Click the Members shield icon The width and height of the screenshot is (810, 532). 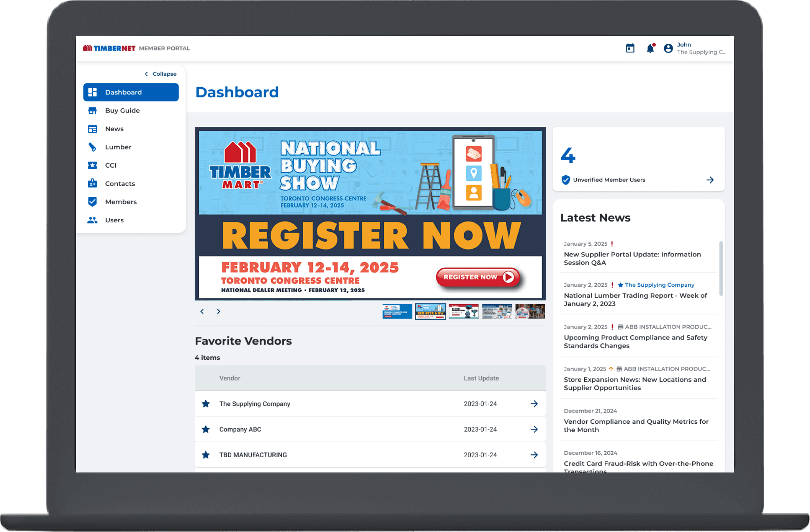92,202
